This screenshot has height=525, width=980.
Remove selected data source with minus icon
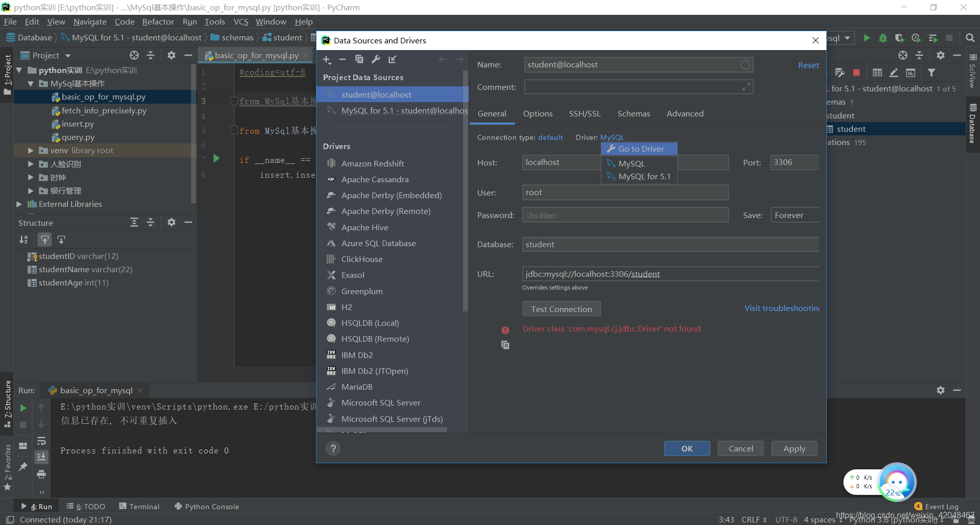point(342,60)
